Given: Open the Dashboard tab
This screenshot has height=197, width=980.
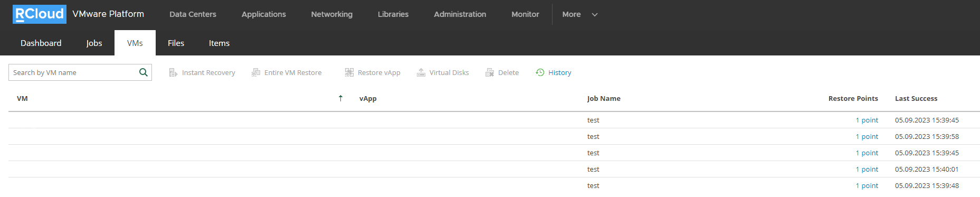Looking at the screenshot, I should point(41,43).
